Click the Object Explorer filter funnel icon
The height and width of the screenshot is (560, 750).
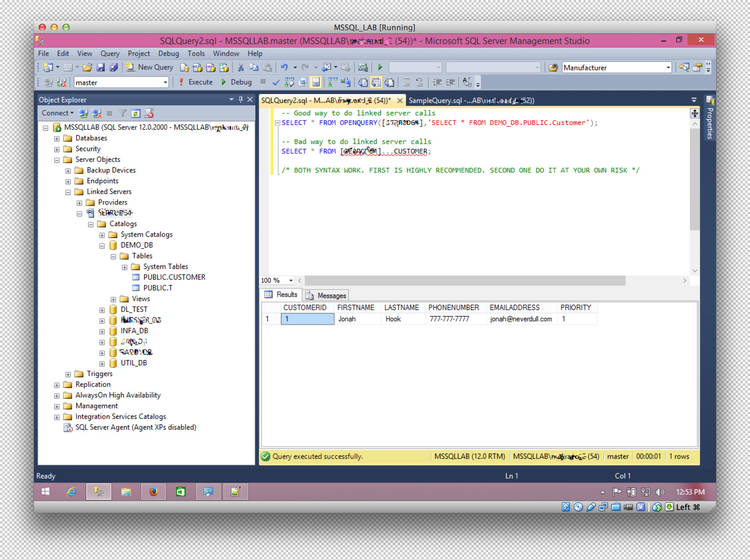122,114
